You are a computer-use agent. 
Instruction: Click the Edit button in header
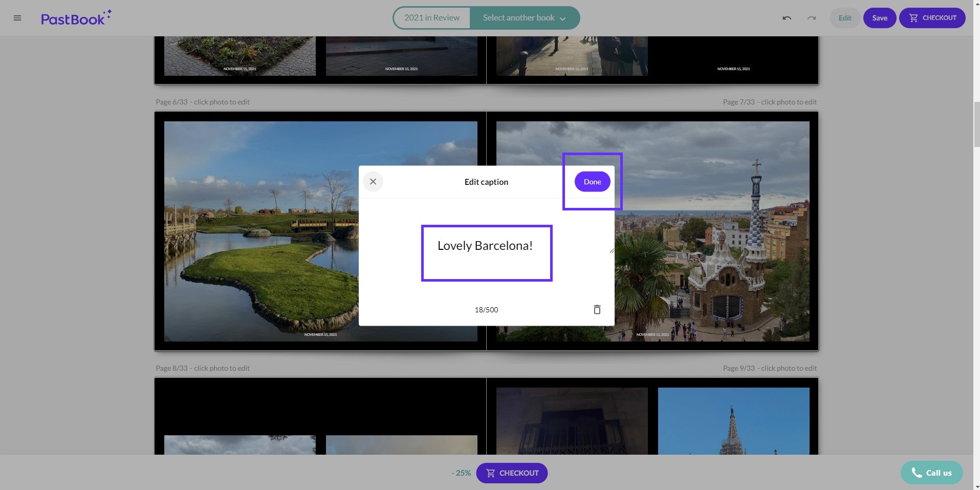click(844, 18)
